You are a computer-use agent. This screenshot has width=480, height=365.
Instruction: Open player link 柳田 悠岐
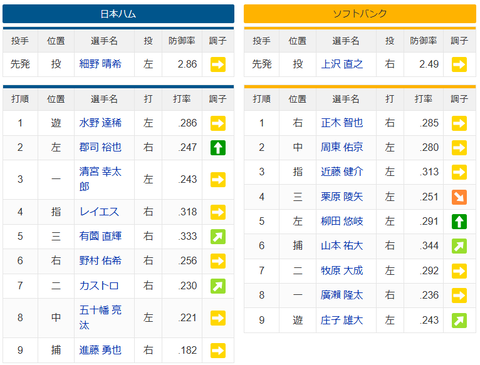pyautogui.click(x=342, y=221)
